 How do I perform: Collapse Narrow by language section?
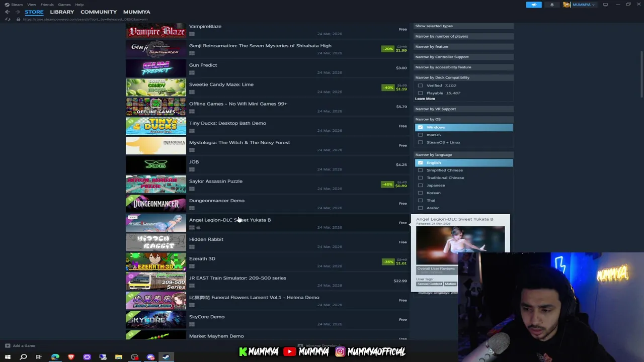[x=463, y=154]
